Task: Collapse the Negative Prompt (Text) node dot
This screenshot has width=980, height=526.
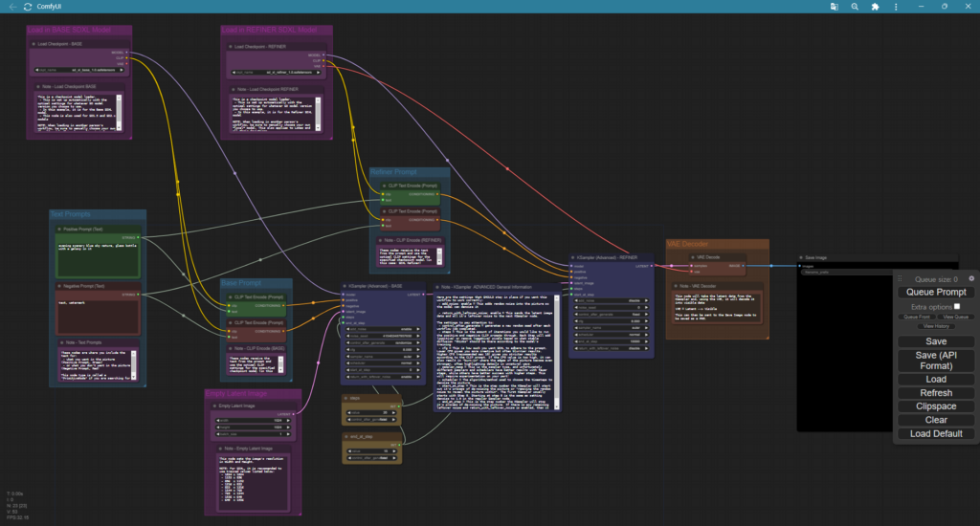Action: point(60,286)
